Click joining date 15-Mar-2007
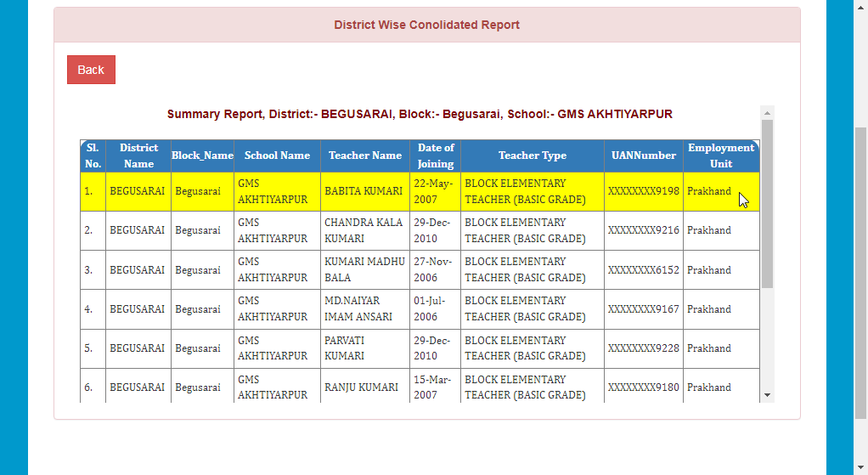Screen dimensions: 868x475 pyautogui.click(x=432, y=387)
